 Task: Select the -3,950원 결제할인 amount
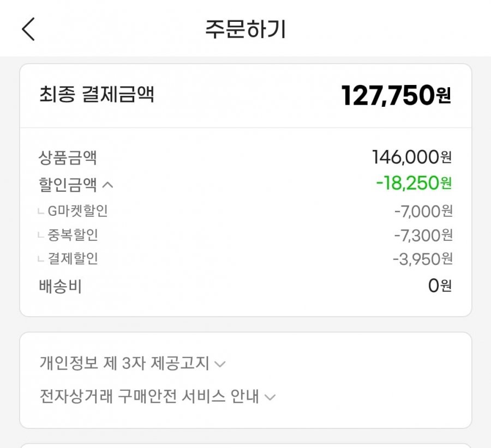(423, 259)
